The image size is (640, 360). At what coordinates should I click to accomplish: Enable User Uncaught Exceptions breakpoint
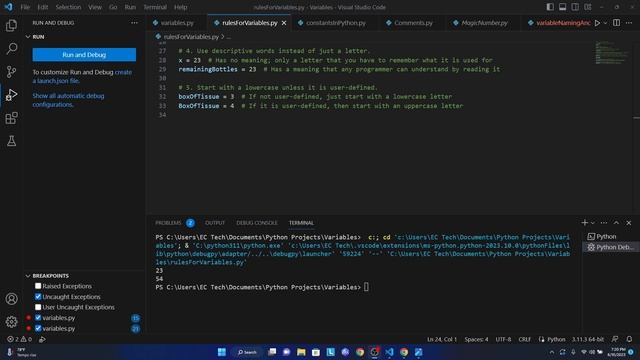[38, 307]
